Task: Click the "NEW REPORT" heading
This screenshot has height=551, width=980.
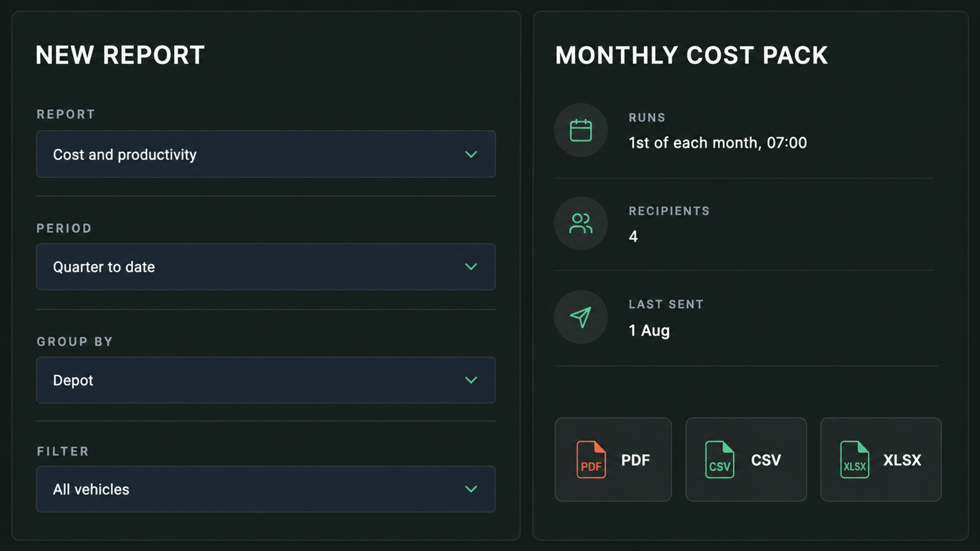Action: point(120,55)
